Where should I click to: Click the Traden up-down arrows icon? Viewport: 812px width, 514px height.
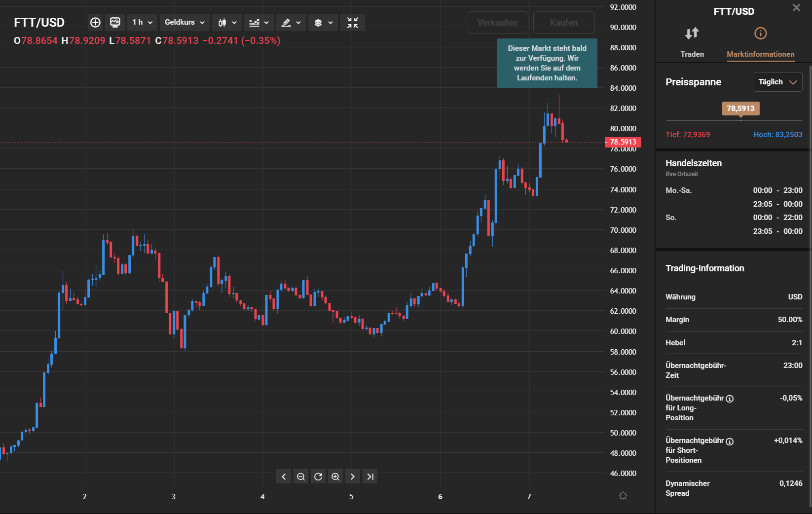tap(692, 33)
